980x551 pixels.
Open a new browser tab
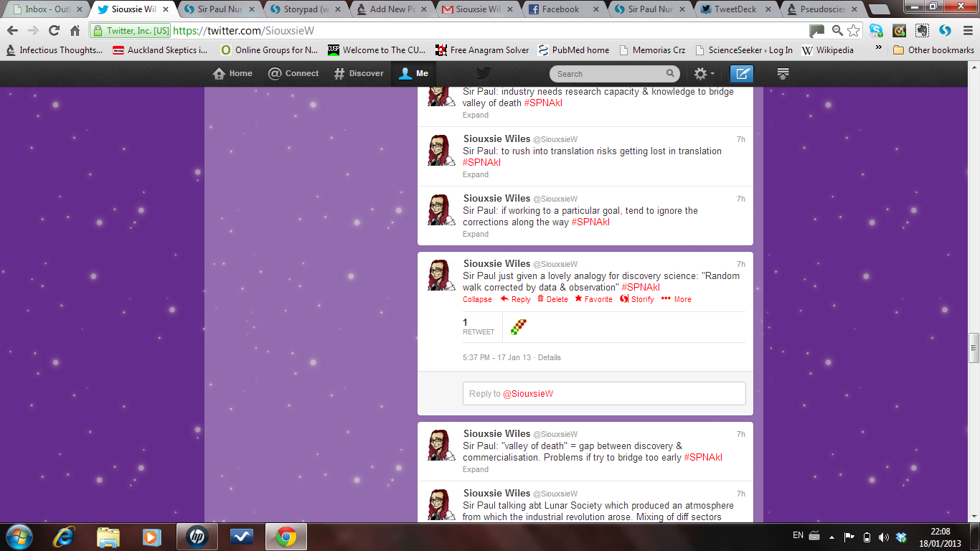[x=880, y=10]
